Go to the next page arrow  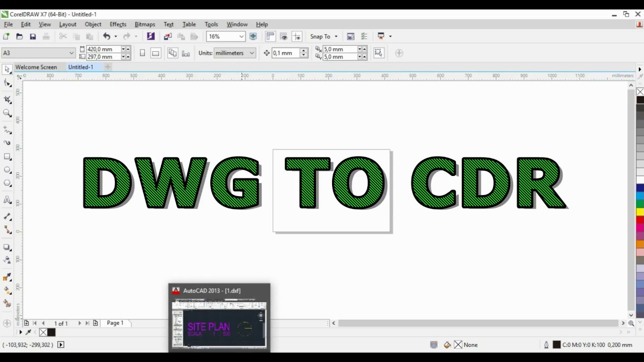point(79,323)
